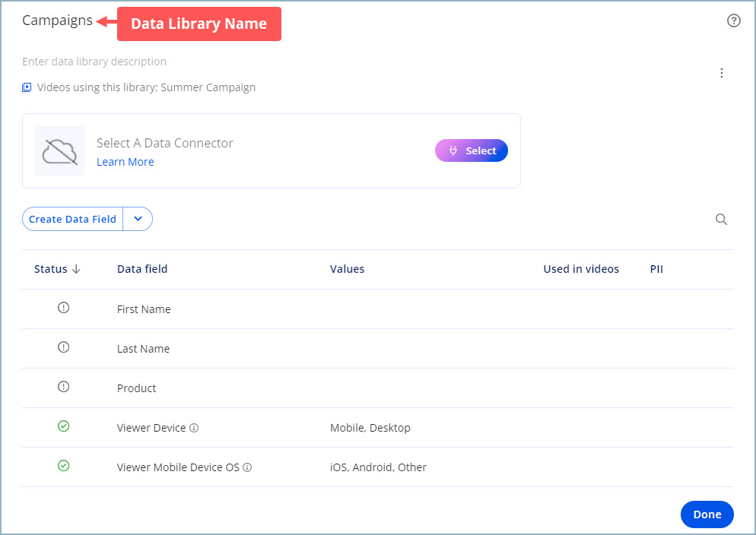Open info icon beside Viewer Device
This screenshot has width=756, height=535.
coord(194,428)
